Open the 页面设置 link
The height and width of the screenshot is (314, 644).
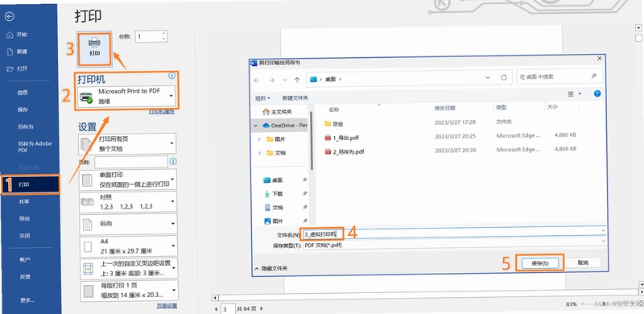pos(167,306)
